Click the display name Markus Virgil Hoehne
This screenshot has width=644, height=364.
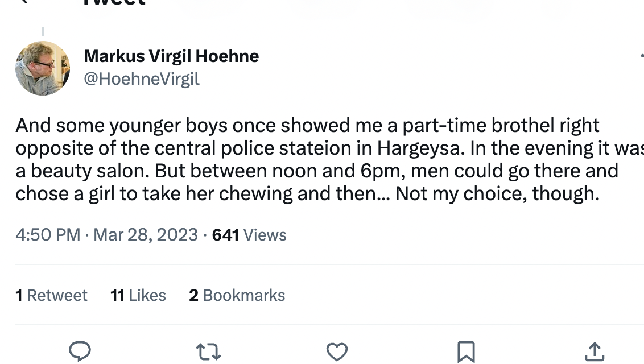click(171, 56)
